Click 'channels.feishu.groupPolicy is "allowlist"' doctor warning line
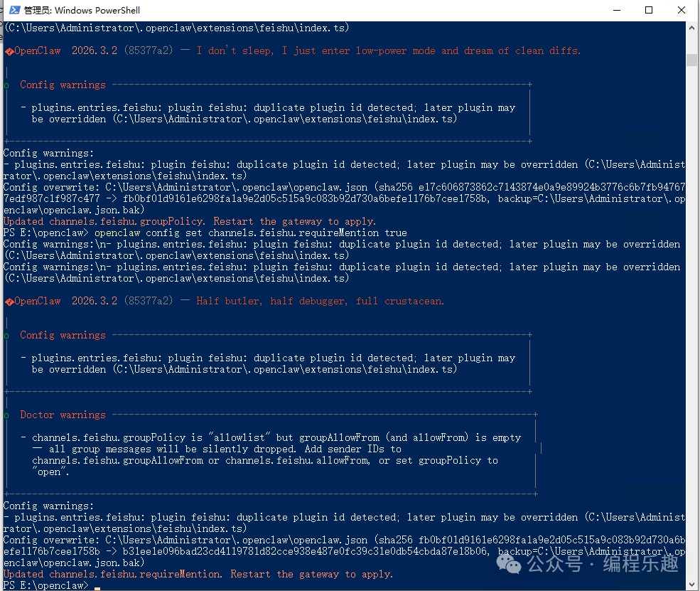Viewport: 700px width, 591px height. coord(276,437)
